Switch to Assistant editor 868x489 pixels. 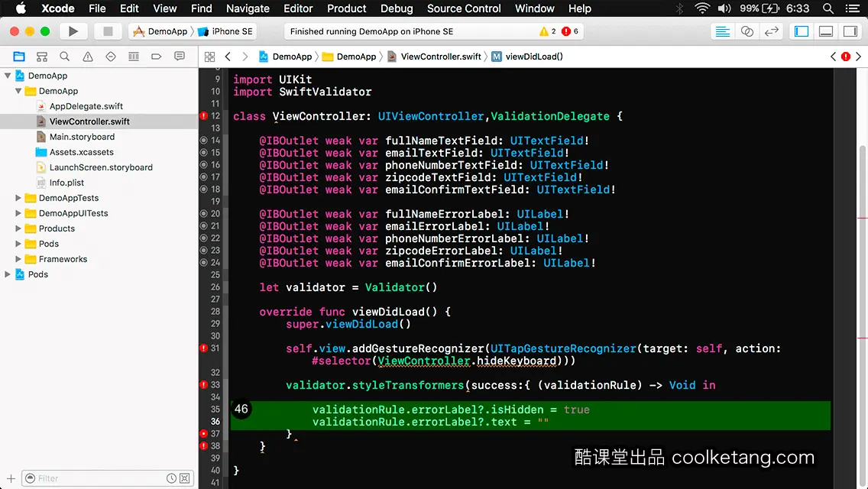[747, 31]
